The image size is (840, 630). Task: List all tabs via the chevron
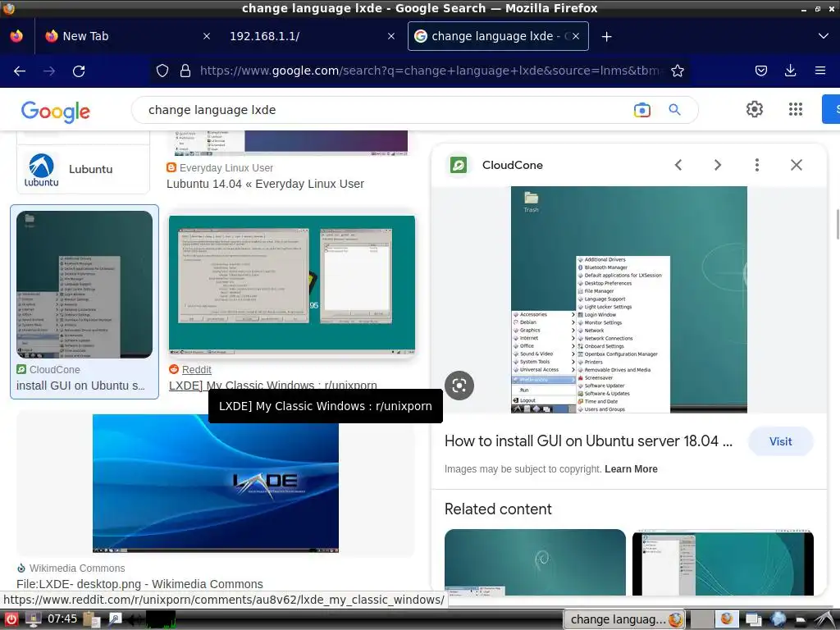pyautogui.click(x=824, y=36)
